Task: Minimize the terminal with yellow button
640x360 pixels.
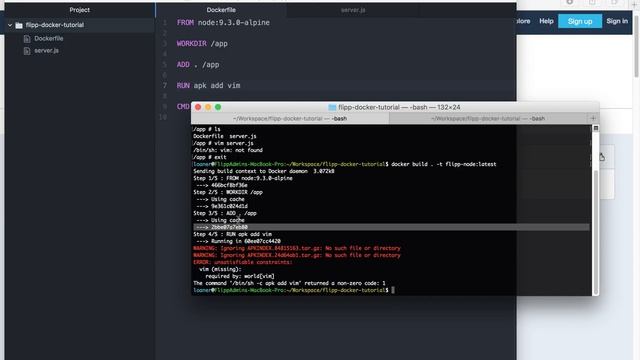Action: click(208, 107)
